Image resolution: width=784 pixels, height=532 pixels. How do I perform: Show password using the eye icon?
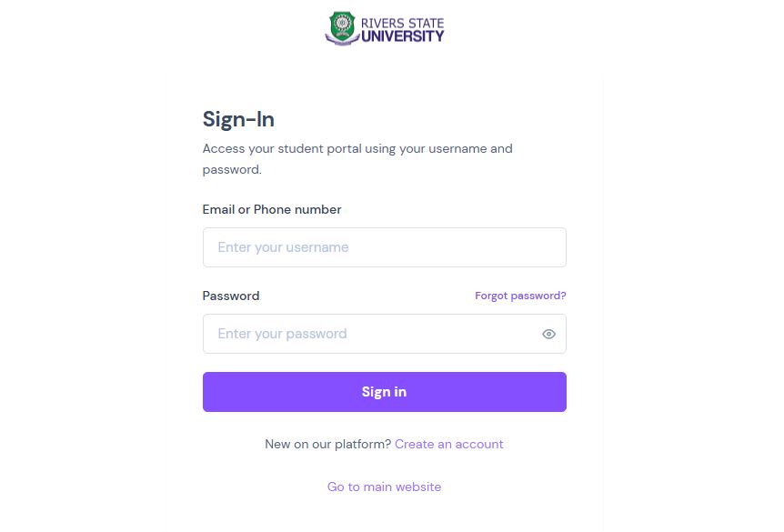(x=548, y=334)
